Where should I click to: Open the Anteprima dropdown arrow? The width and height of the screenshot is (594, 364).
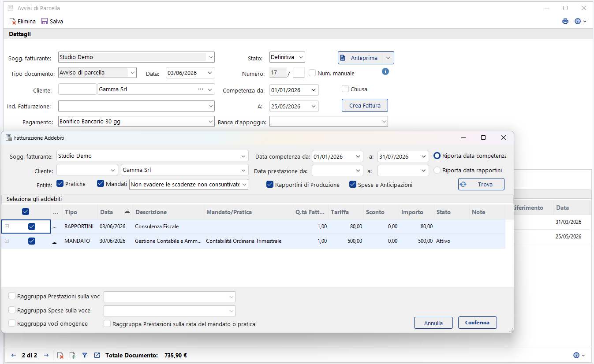tap(388, 58)
